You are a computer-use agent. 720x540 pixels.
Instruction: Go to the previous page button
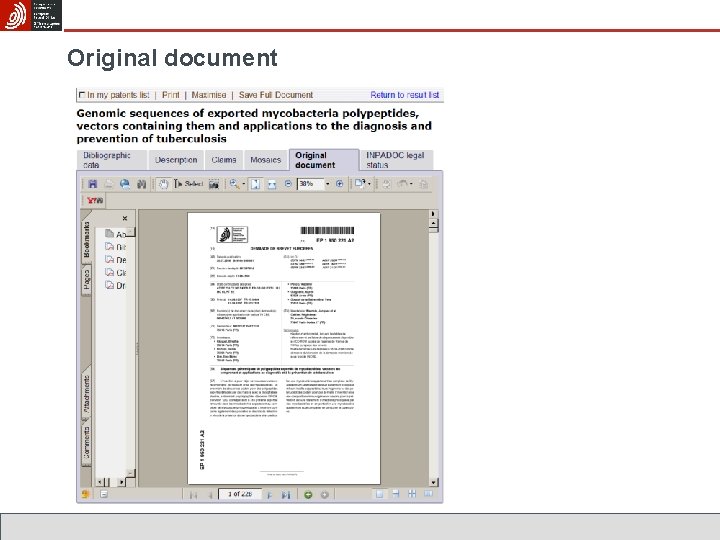coord(209,495)
